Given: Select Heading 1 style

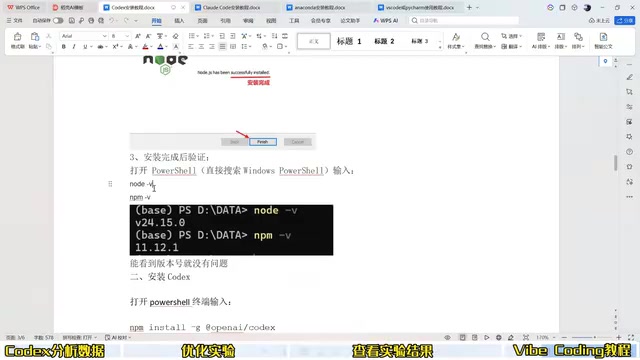Looking at the screenshot, I should (x=349, y=41).
